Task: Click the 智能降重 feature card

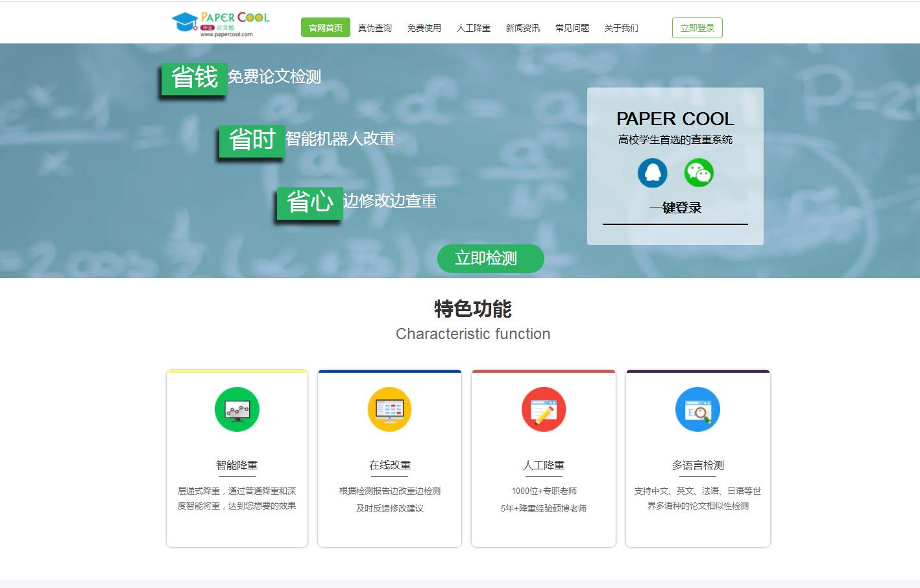Action: click(237, 458)
